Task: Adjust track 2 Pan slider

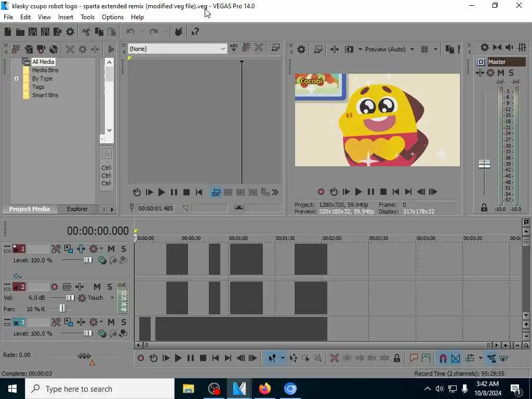Action: (62, 309)
